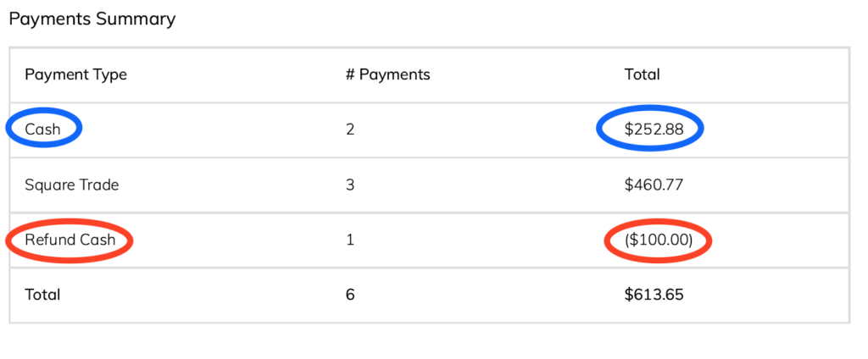Select the bold Total row label
Viewport: 868px width, 359px height.
point(42,295)
